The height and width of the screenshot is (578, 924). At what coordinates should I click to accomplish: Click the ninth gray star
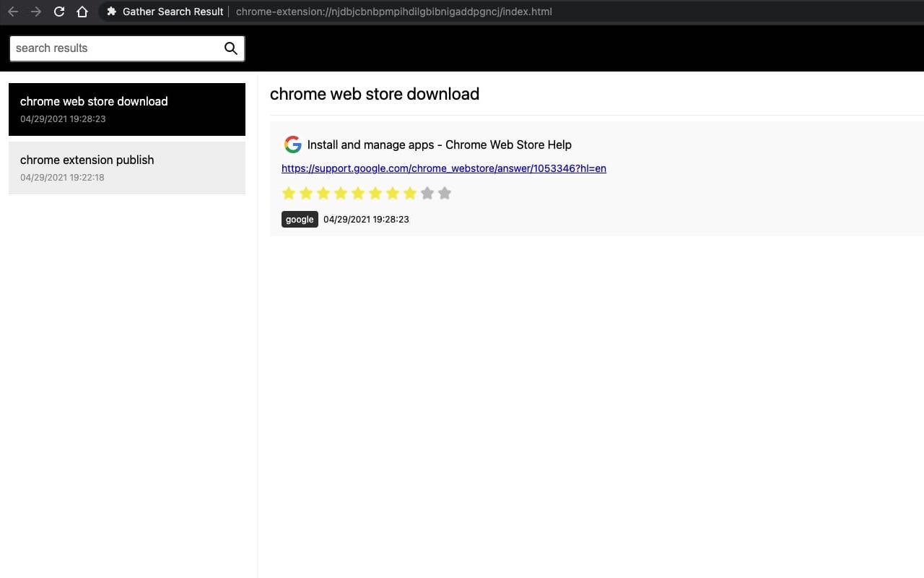tap(427, 193)
